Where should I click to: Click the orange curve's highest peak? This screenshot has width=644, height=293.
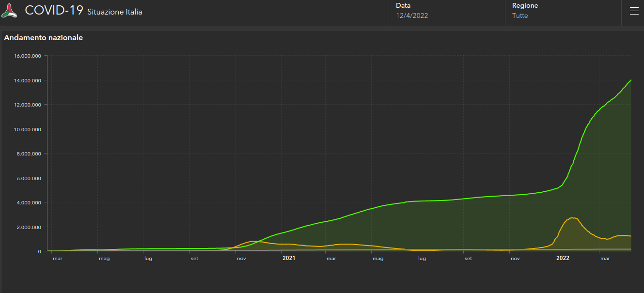(573, 218)
